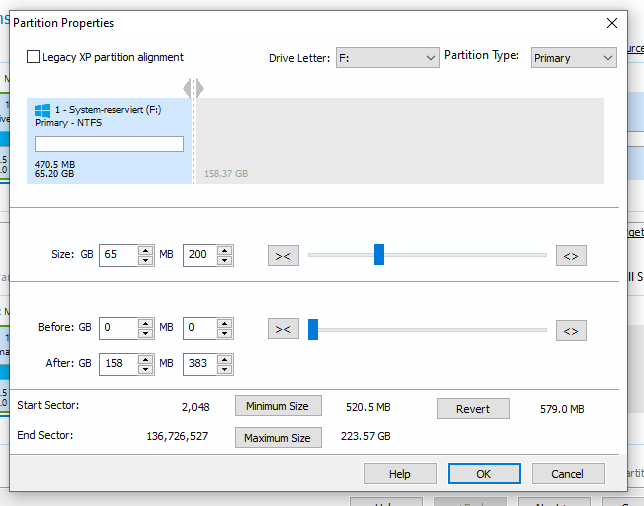Confirm with the OK button
644x506 pixels.
pos(484,474)
